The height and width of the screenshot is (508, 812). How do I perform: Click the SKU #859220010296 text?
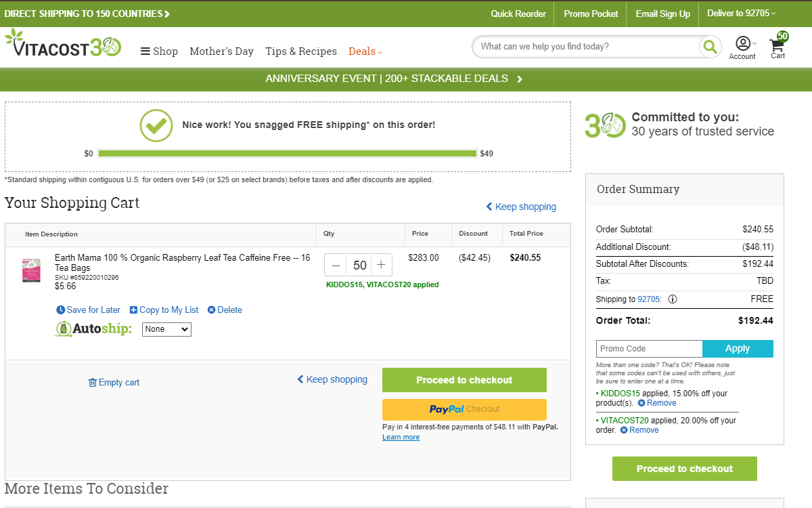(87, 278)
